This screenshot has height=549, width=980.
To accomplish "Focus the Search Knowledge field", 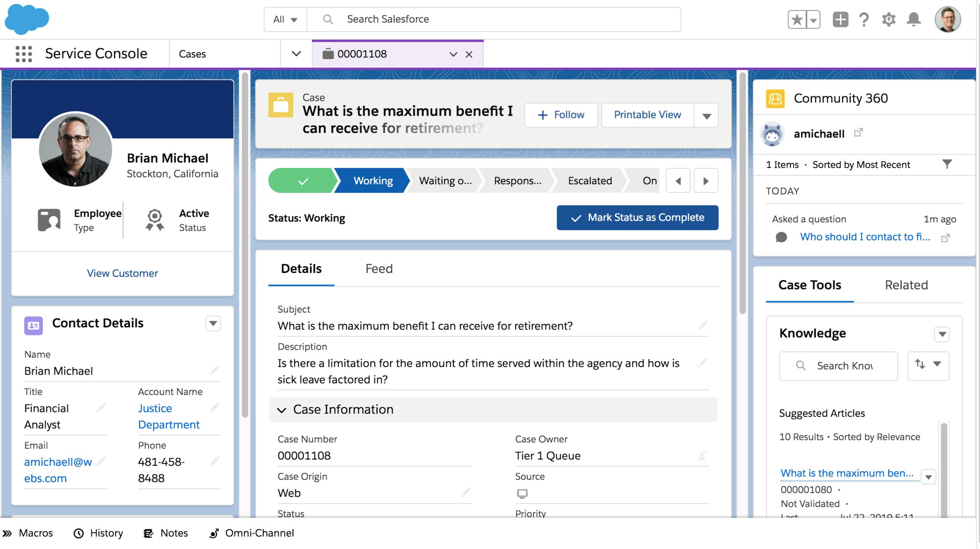I will [838, 366].
